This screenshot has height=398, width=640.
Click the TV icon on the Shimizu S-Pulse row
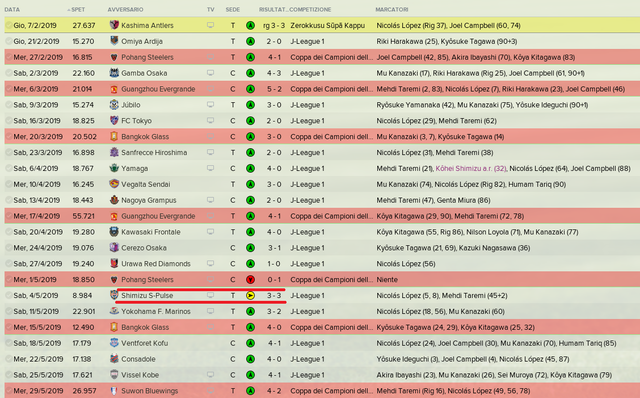click(x=210, y=295)
